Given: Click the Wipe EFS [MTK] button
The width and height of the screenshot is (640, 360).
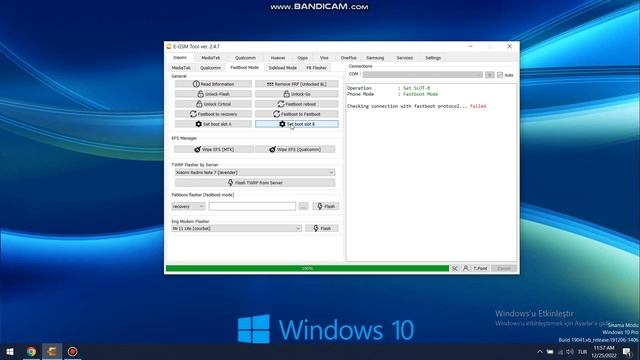Looking at the screenshot, I should coord(214,149).
